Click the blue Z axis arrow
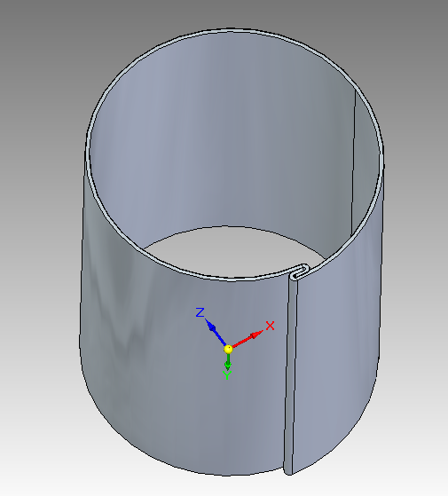Screen dimensions: 448x496 point(215,332)
